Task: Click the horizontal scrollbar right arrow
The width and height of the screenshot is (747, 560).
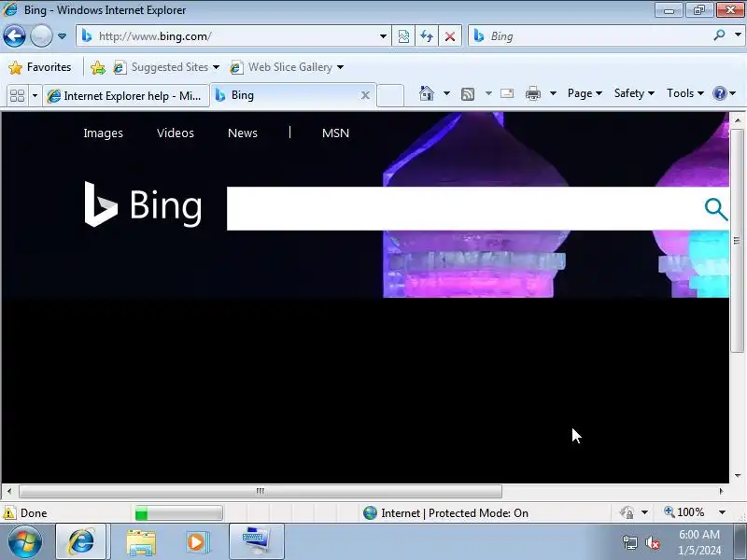Action: click(x=721, y=491)
